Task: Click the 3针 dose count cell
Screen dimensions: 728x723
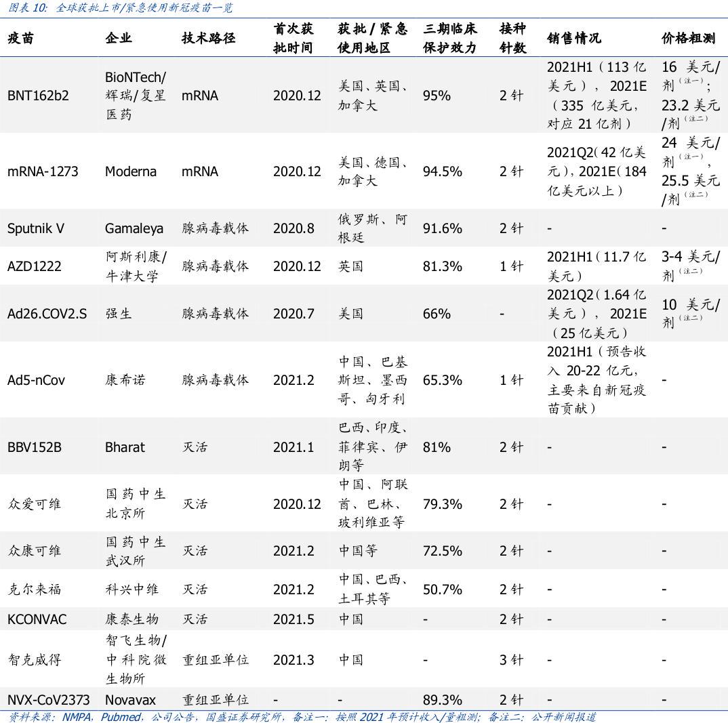Action: (511, 660)
